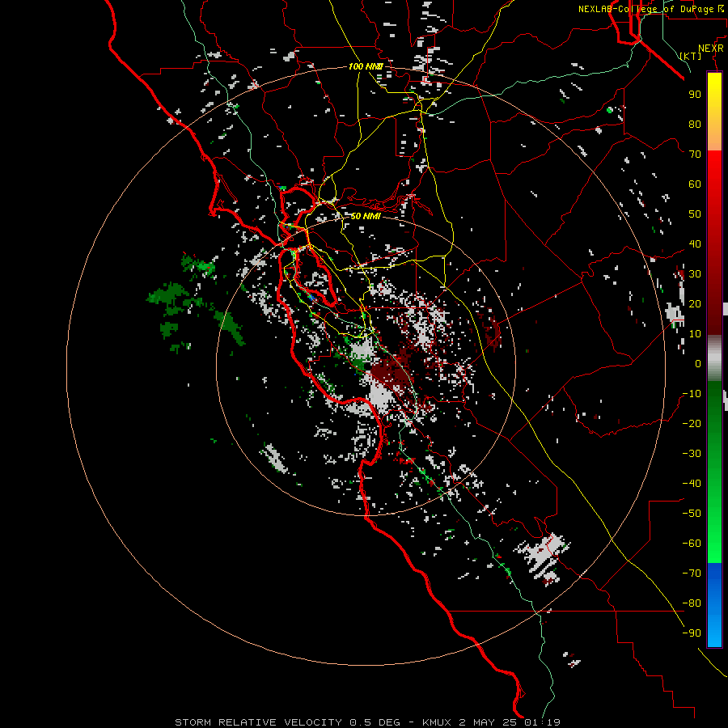Viewport: 728px width, 728px height.
Task: Click the 100 NMI range ring label
Action: 366,67
